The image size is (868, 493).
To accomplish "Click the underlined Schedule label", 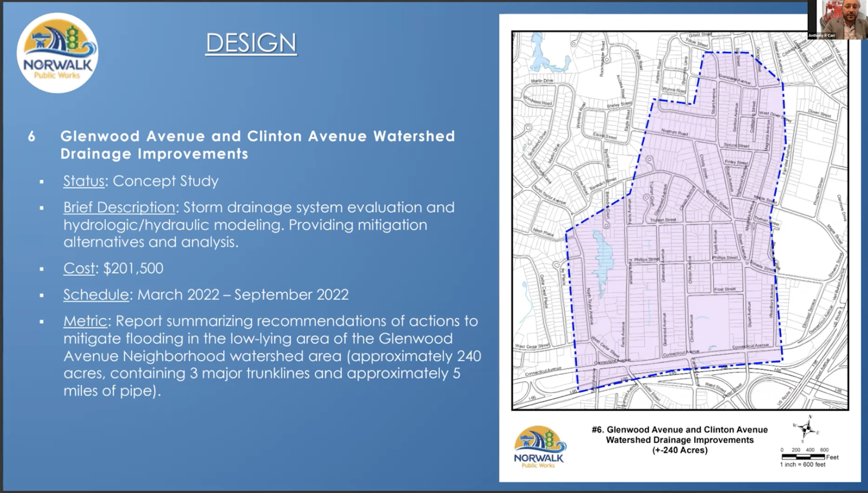I will click(96, 294).
